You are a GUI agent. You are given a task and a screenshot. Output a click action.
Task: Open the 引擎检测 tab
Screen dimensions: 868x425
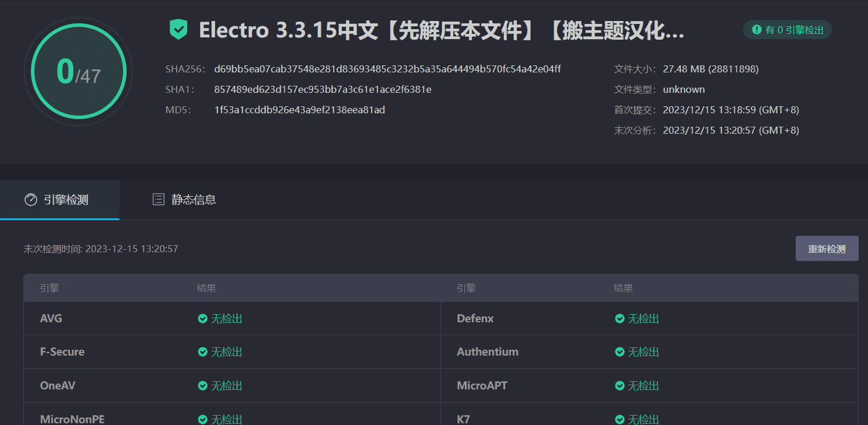click(x=60, y=200)
